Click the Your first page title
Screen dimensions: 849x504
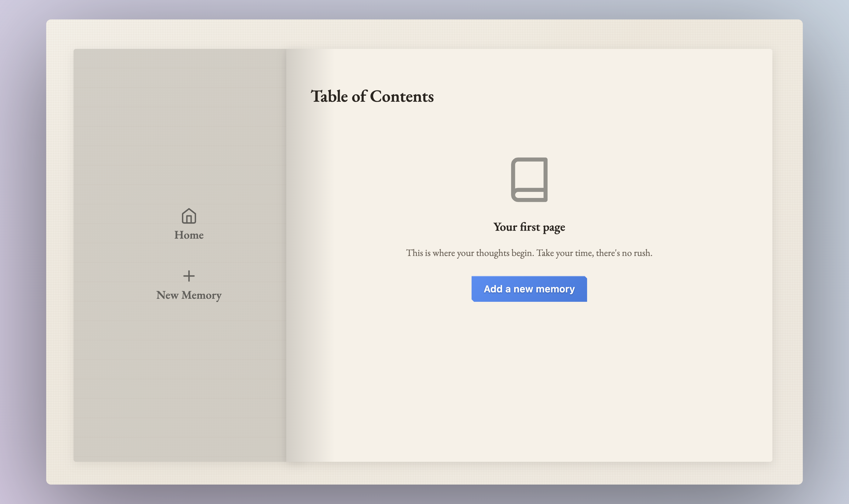click(x=529, y=226)
